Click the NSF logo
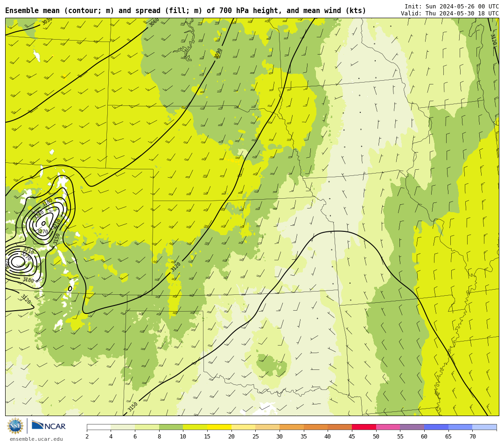The height and width of the screenshot is (445, 504). click(15, 426)
